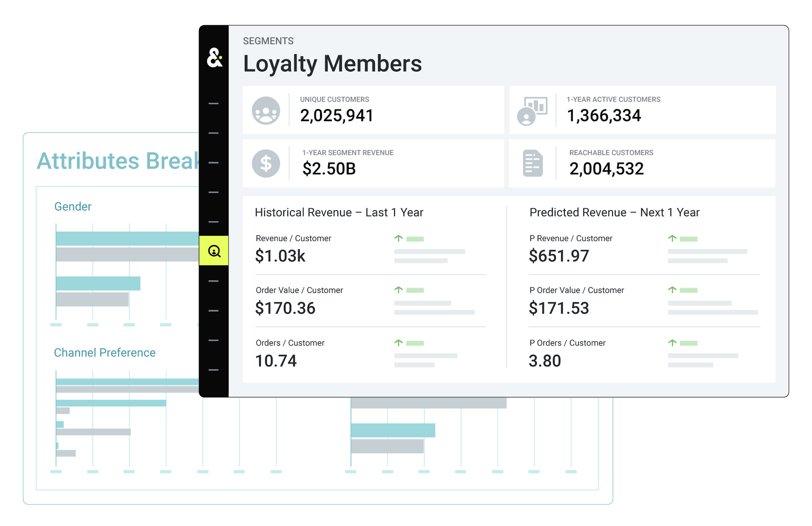Click the Historical Revenue – Last 1 Year heading
Viewport: 812px width, 526px height.
pos(339,212)
